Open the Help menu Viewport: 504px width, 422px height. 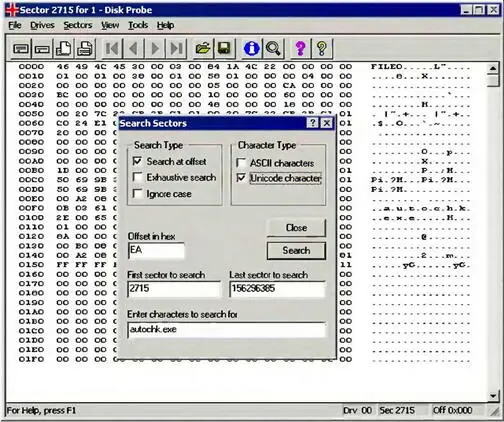click(165, 25)
